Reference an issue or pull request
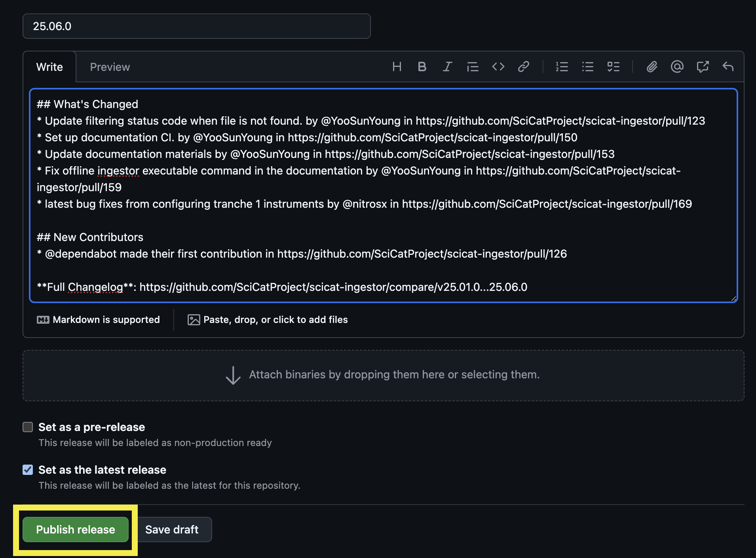Screen dimensions: 756x558 703,67
